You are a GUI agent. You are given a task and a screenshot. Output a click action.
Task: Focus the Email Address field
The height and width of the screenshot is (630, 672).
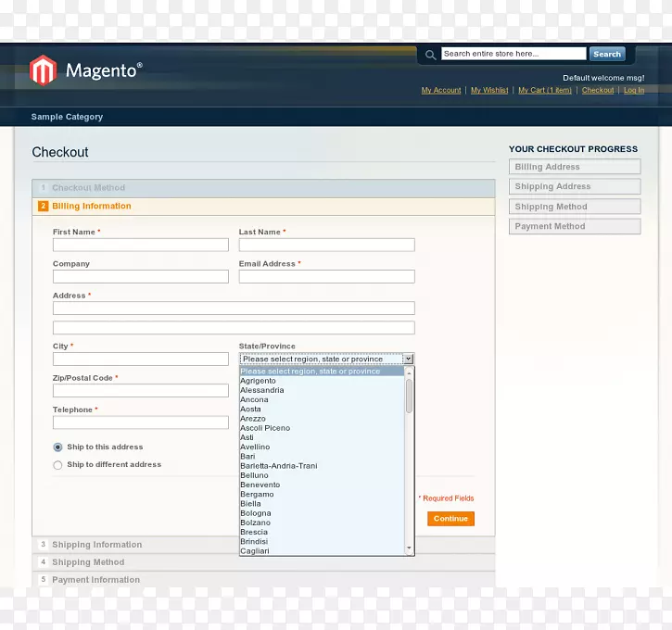click(326, 277)
